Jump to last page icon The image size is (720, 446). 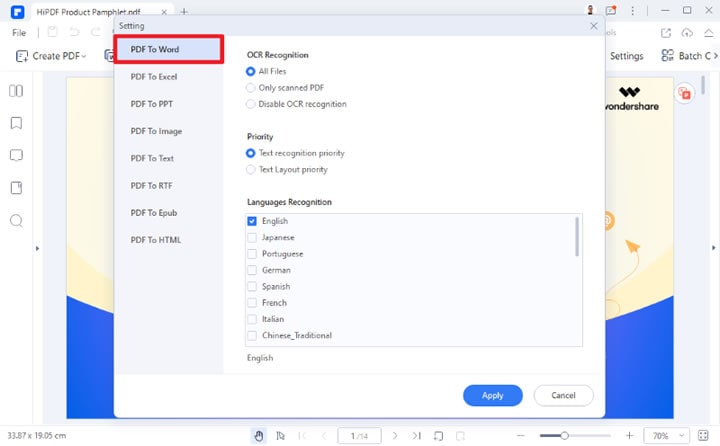coord(416,436)
